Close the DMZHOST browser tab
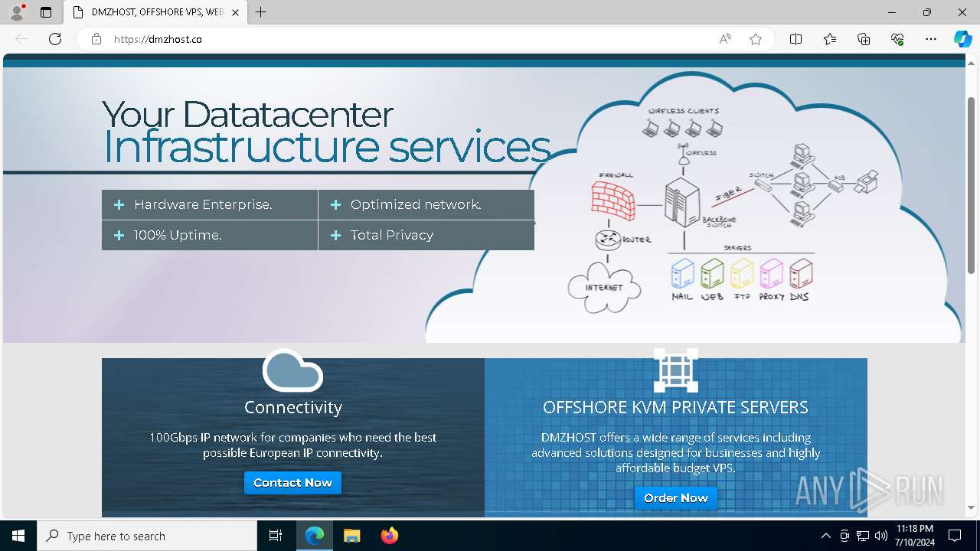The image size is (980, 551). point(235,12)
